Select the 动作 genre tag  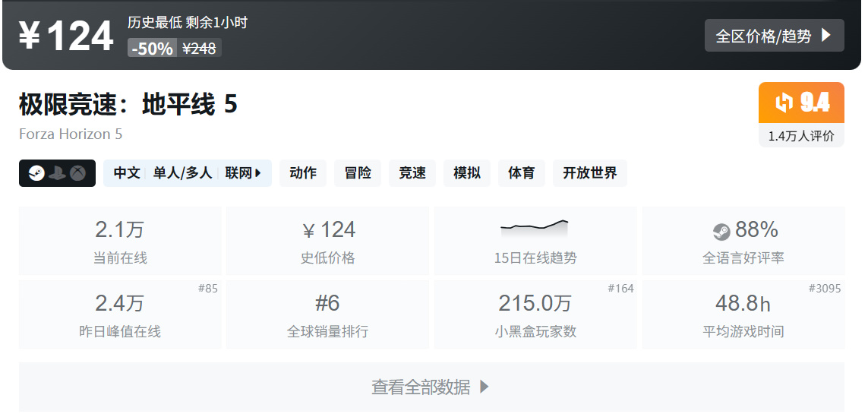pyautogui.click(x=303, y=173)
